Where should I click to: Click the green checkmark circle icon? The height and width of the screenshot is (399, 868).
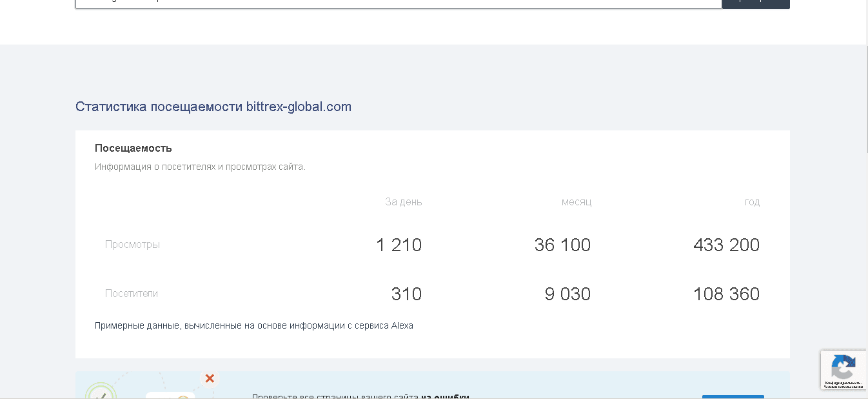coord(100,391)
